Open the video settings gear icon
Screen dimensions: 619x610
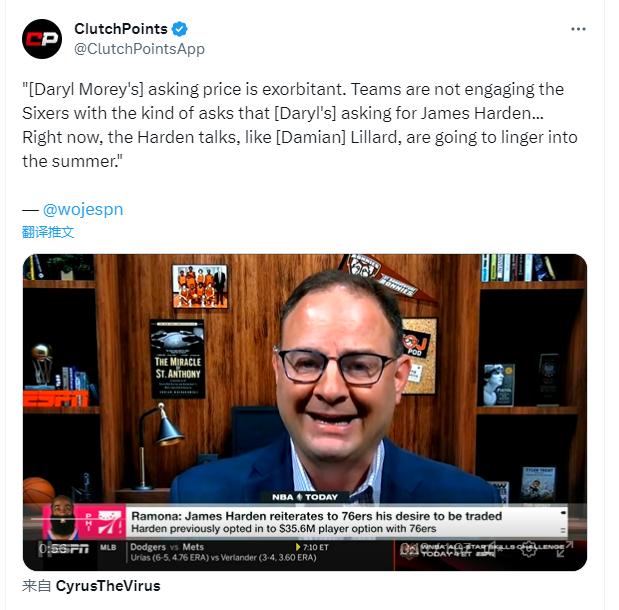click(x=529, y=549)
